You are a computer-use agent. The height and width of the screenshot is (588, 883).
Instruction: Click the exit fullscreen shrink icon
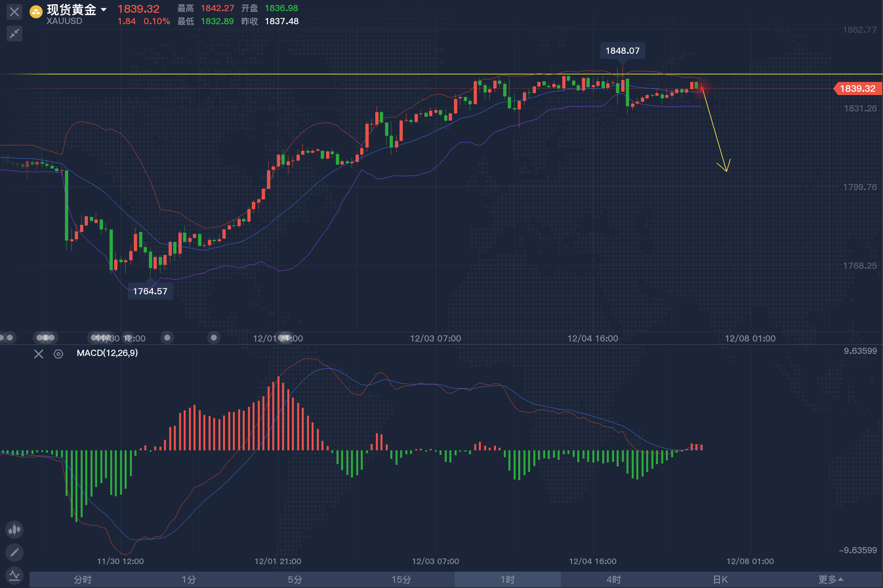(x=14, y=34)
